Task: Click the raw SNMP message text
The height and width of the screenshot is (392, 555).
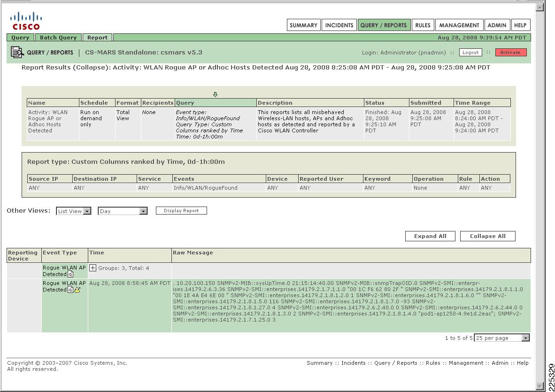Action: [x=349, y=301]
